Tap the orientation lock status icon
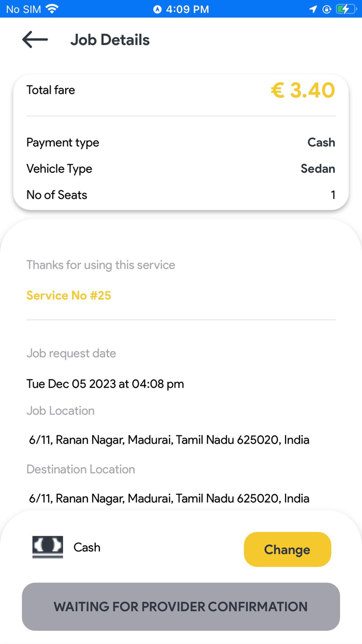The height and width of the screenshot is (644, 362). [x=326, y=8]
